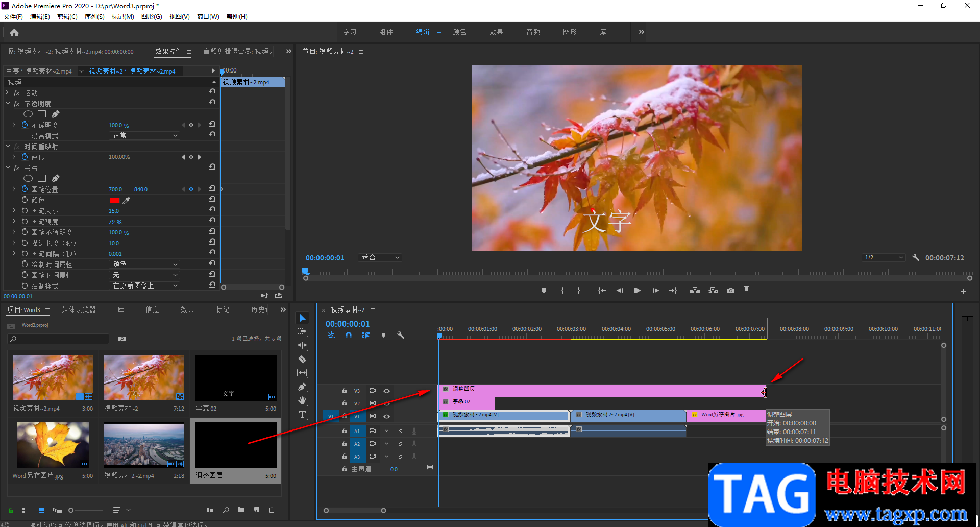980x527 pixels.
Task: Step back one frame
Action: coord(620,291)
